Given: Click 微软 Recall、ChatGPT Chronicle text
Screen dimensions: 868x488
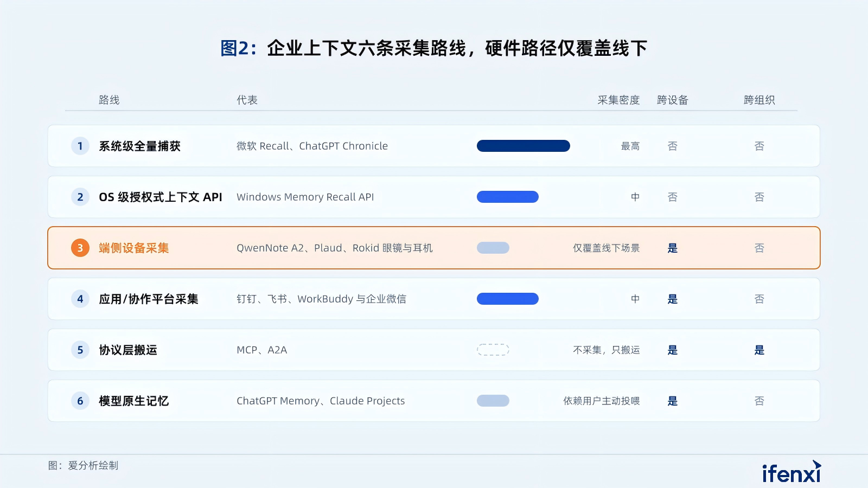Looking at the screenshot, I should (312, 146).
